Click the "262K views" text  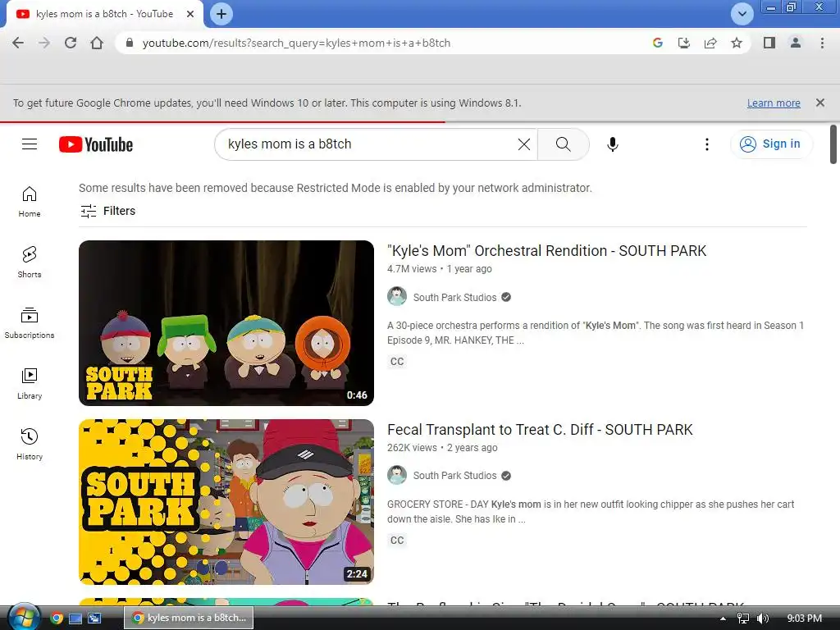click(413, 448)
